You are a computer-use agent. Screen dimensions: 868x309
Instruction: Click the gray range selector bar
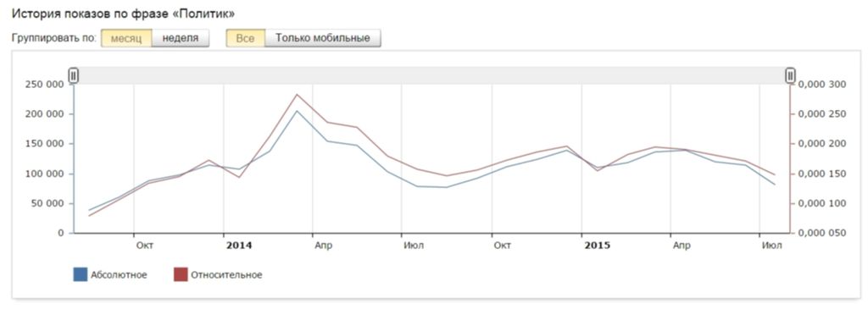pos(431,75)
